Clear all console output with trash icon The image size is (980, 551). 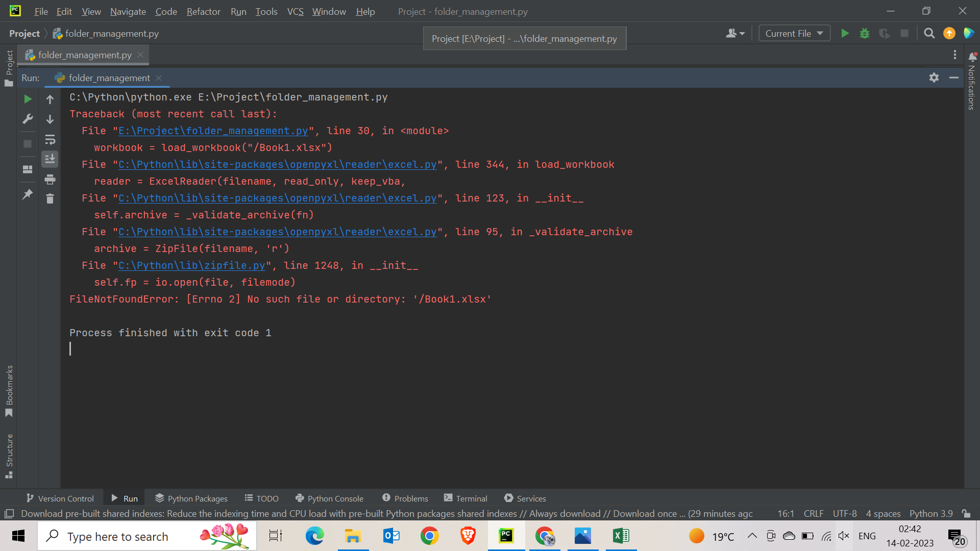50,199
